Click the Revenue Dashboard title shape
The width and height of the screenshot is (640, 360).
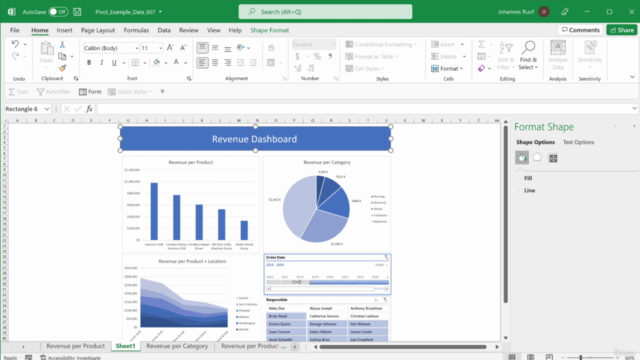pyautogui.click(x=255, y=139)
